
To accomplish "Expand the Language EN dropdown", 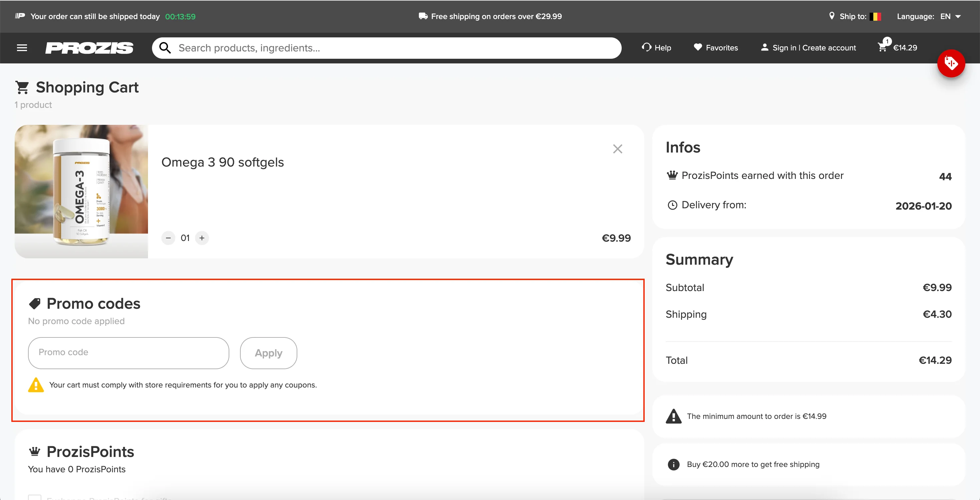I will (950, 16).
